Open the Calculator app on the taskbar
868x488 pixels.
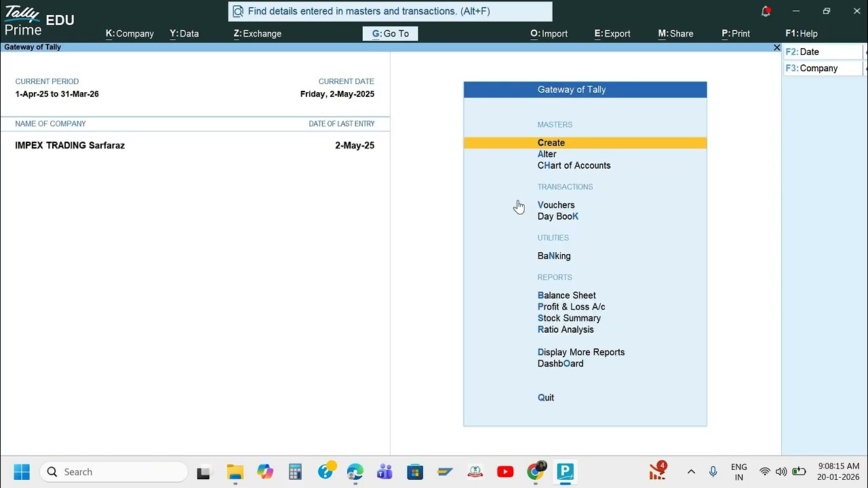295,472
